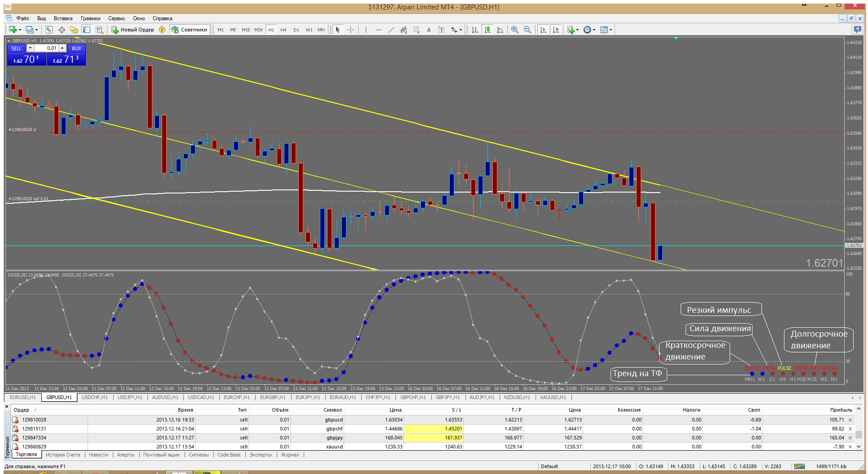This screenshot has width=868, height=474.
Task: Switch to GBPJPY,H1 chart tab
Action: 447,397
